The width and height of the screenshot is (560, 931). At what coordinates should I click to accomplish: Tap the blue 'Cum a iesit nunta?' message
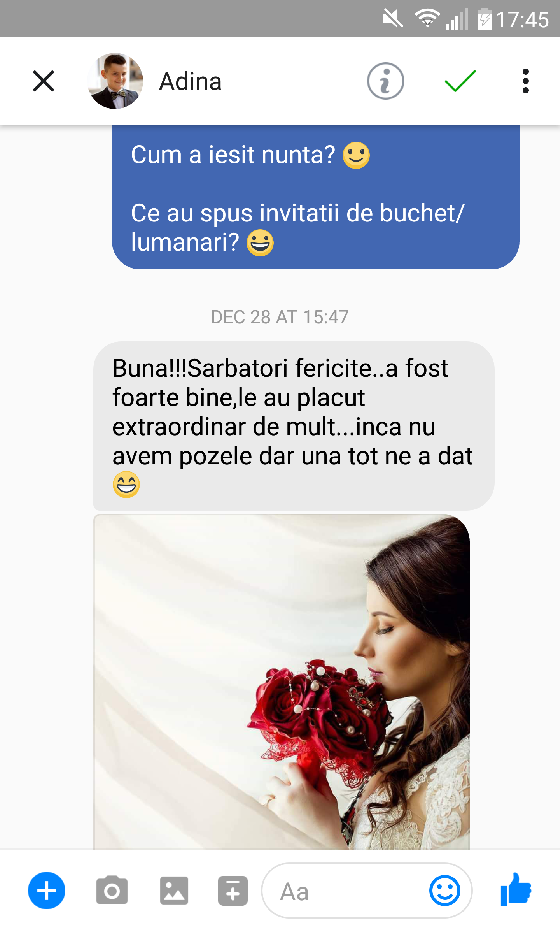[316, 197]
